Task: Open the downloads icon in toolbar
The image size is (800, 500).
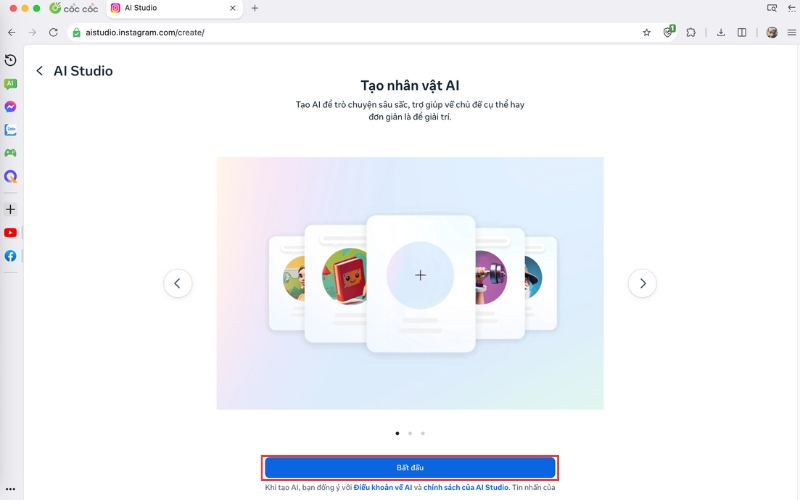Action: 720,33
